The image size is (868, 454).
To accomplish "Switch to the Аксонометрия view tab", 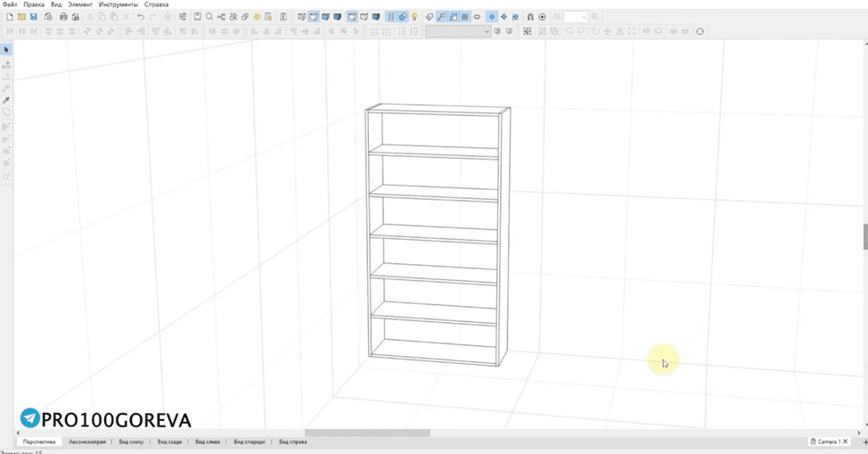I will coord(87,442).
